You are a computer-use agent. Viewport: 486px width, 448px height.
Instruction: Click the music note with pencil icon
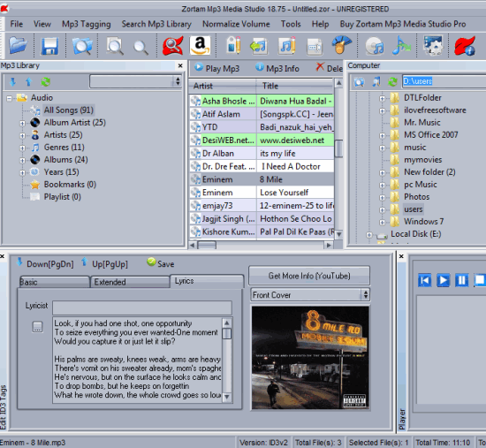(286, 46)
